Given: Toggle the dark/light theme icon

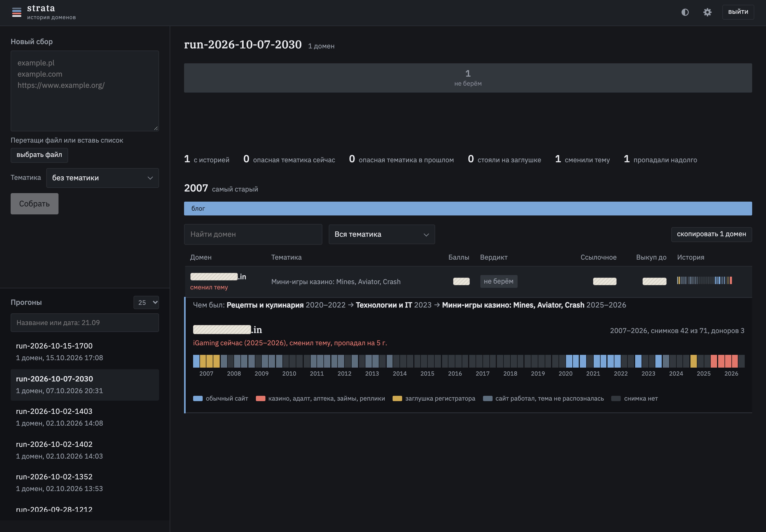Looking at the screenshot, I should [x=685, y=12].
